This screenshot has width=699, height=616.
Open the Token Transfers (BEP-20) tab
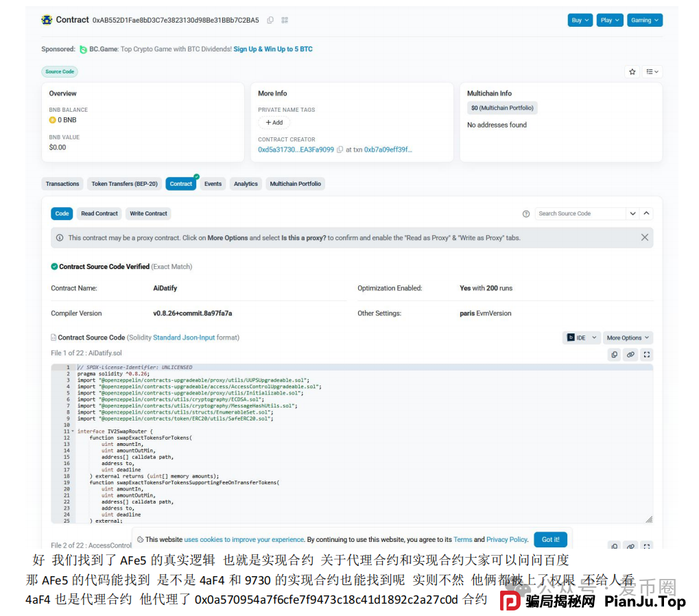[123, 183]
